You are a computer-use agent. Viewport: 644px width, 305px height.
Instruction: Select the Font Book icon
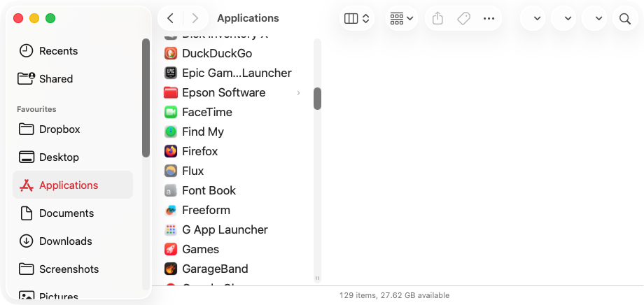170,190
